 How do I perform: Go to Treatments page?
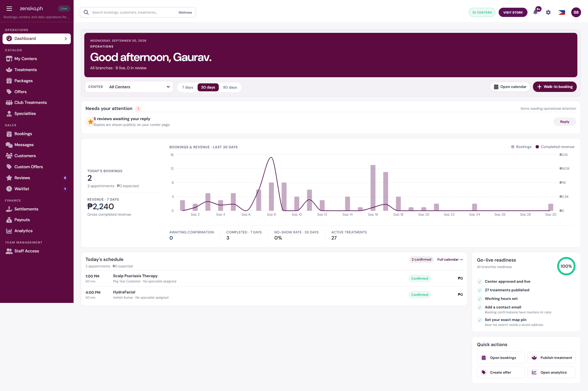pos(37,70)
